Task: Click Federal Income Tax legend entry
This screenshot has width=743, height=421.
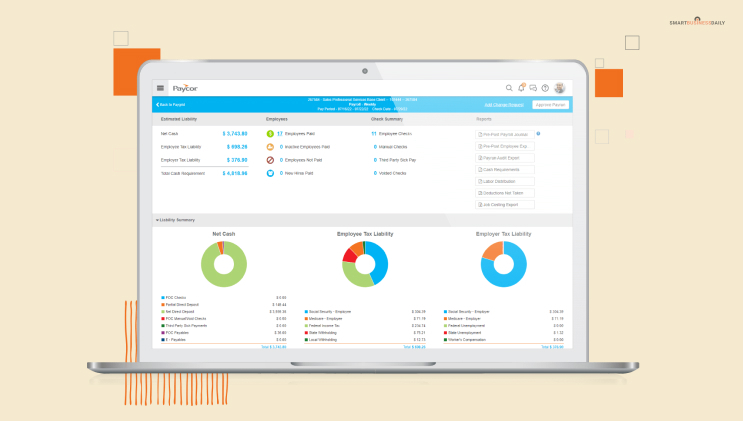Action: (x=322, y=326)
